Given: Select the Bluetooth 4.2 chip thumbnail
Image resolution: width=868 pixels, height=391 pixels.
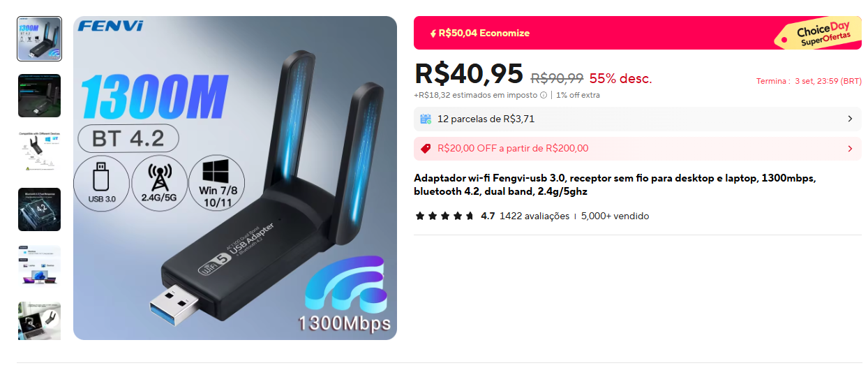Looking at the screenshot, I should 39,209.
